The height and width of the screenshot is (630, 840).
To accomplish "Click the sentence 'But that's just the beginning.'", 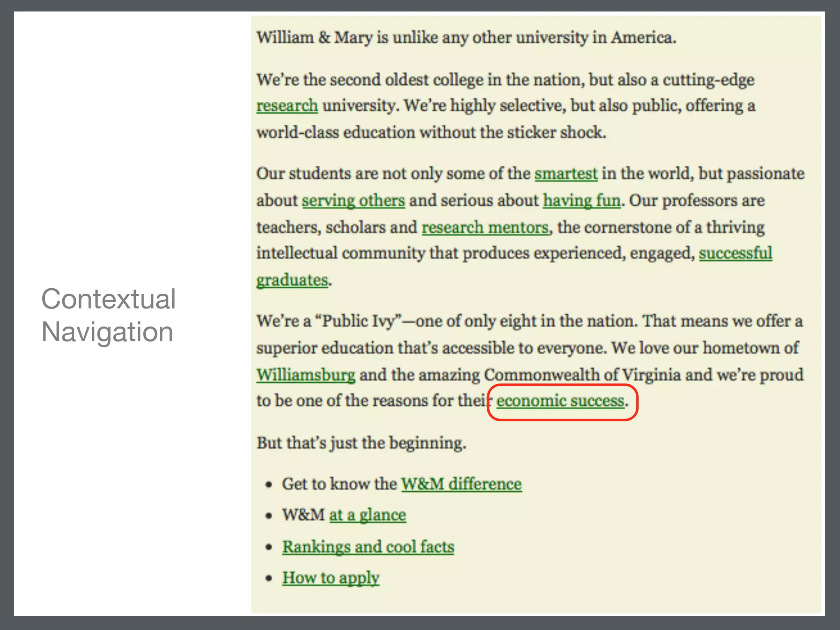I will (361, 443).
